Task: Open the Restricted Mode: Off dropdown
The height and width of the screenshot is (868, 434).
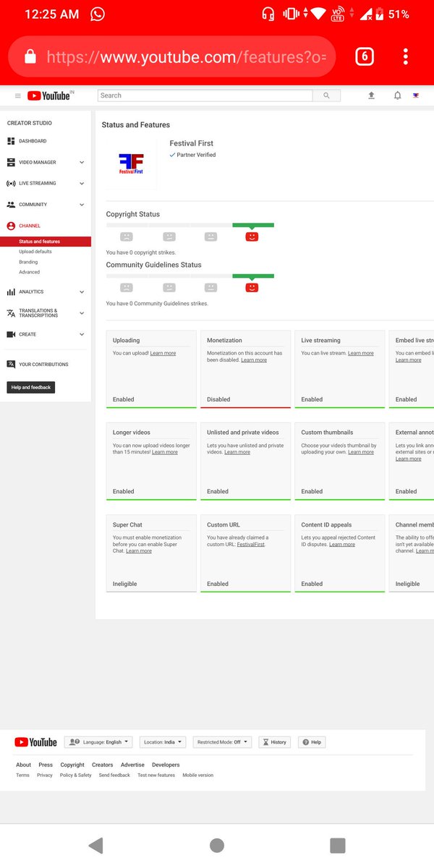Action: click(222, 742)
